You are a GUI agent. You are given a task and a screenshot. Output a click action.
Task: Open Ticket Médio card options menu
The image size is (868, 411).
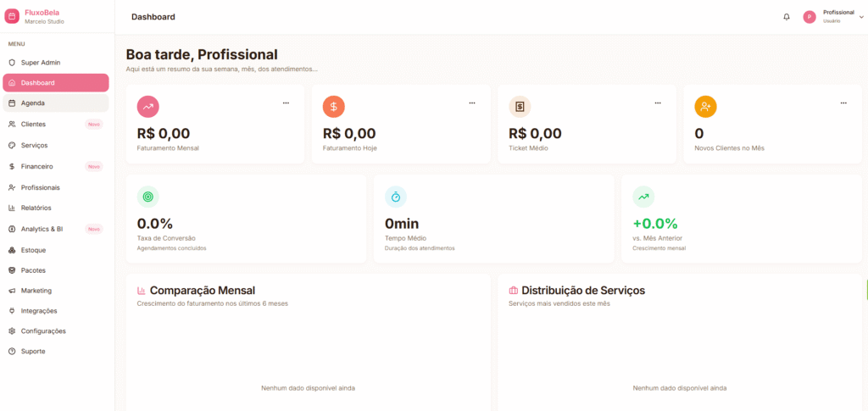(x=658, y=103)
